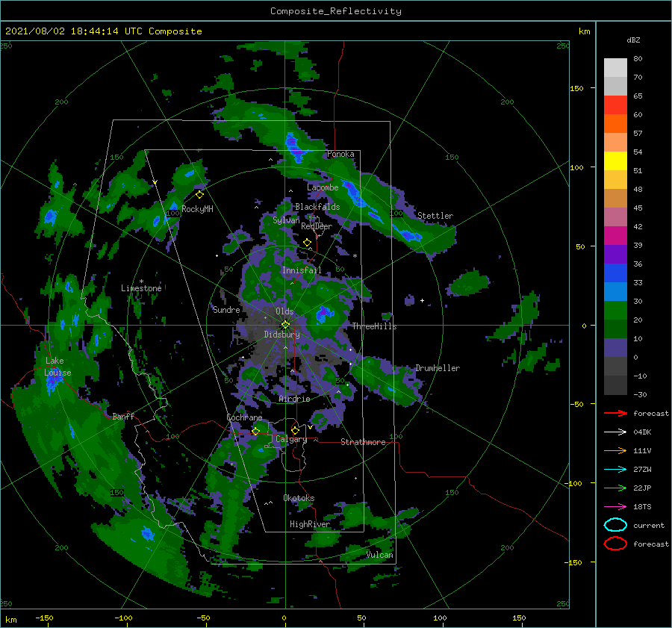Image resolution: width=672 pixels, height=628 pixels.
Task: Click the Banff label
Action: click(123, 416)
